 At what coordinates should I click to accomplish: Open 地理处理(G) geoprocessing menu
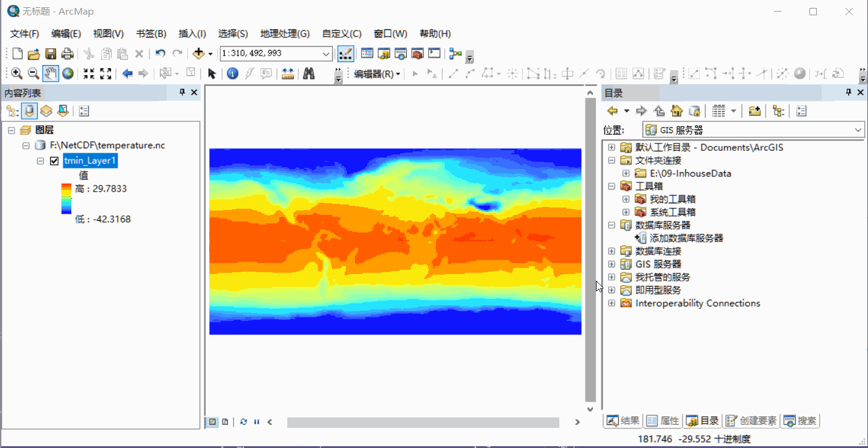(285, 34)
